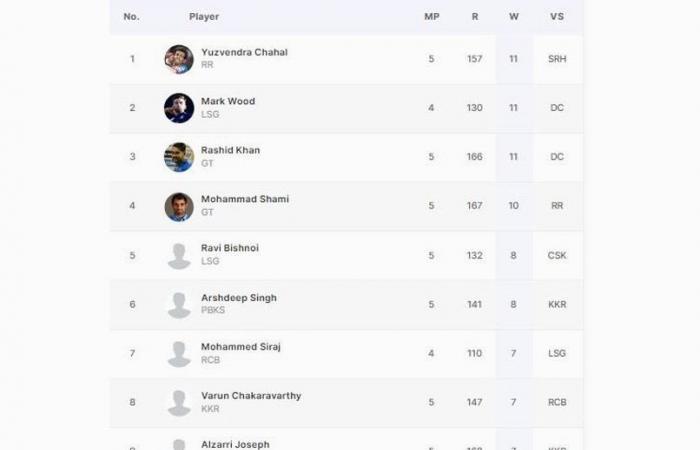This screenshot has width=700, height=450.
Task: Select Rashid Khan's name
Action: click(x=230, y=150)
